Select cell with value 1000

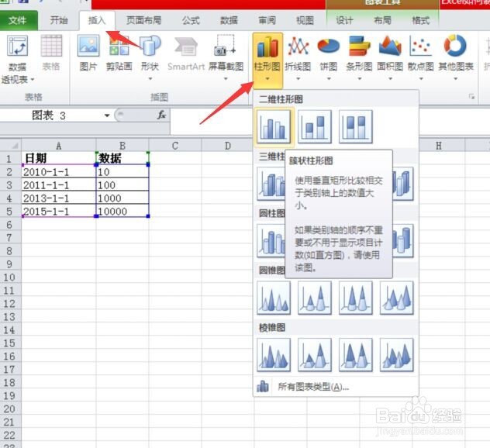pyautogui.click(x=122, y=198)
